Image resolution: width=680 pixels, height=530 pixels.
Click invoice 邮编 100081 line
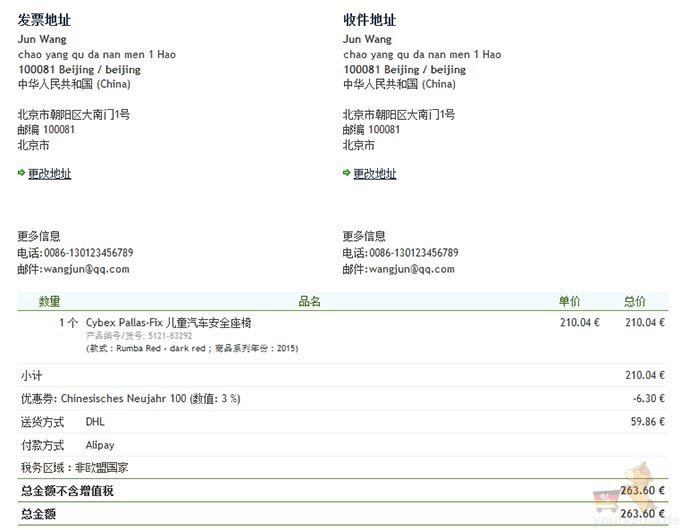[x=46, y=130]
